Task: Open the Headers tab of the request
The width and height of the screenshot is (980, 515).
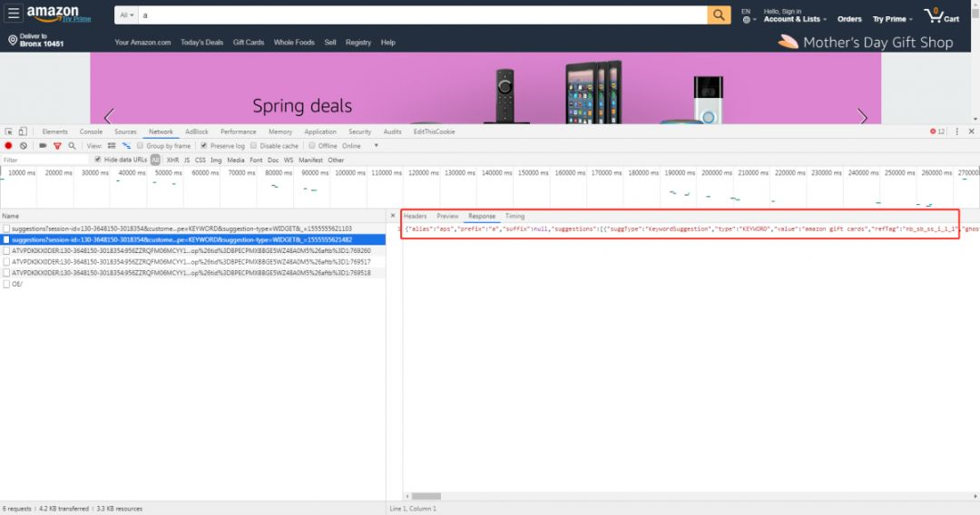Action: click(415, 216)
